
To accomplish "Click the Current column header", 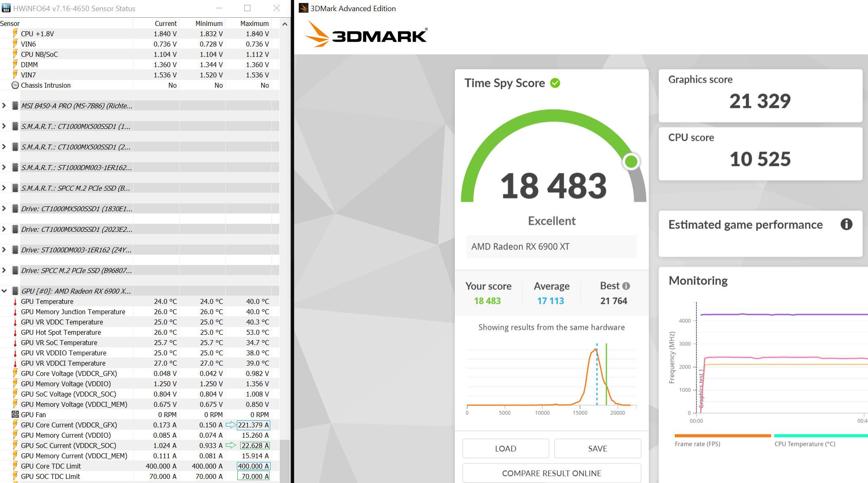I will pos(166,23).
